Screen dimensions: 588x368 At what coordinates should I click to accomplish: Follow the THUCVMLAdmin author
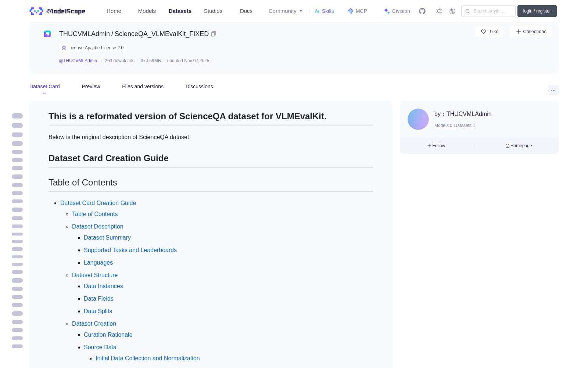[x=436, y=146]
